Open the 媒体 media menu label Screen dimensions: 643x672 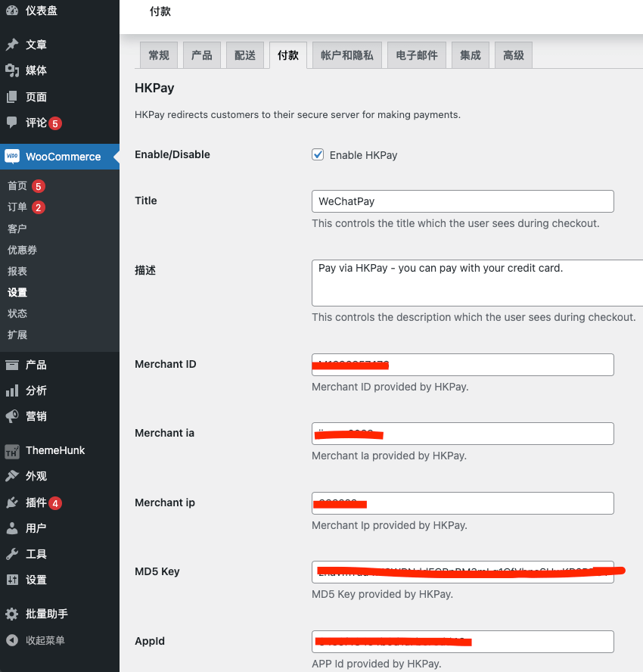pyautogui.click(x=36, y=70)
